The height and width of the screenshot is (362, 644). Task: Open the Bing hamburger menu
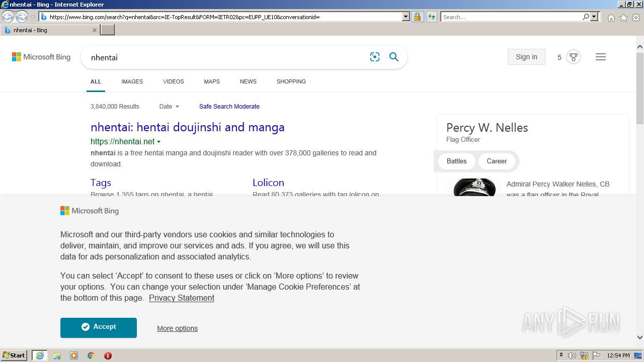(601, 57)
